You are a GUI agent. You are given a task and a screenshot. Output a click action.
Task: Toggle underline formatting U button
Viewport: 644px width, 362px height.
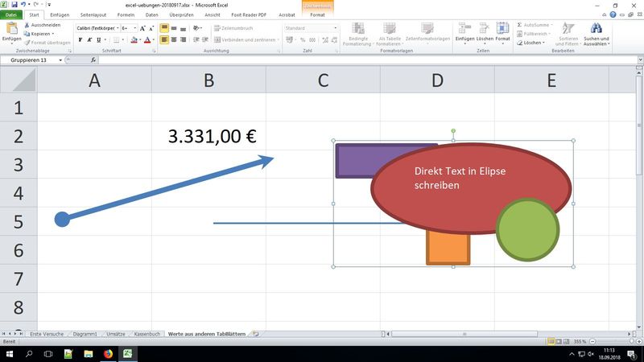[x=100, y=39]
